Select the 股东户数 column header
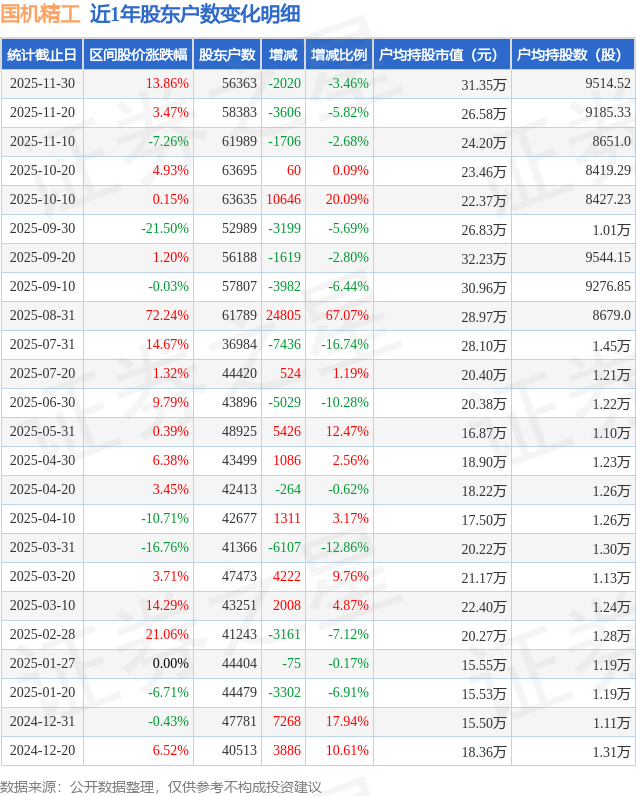The image size is (636, 796). coord(227,55)
